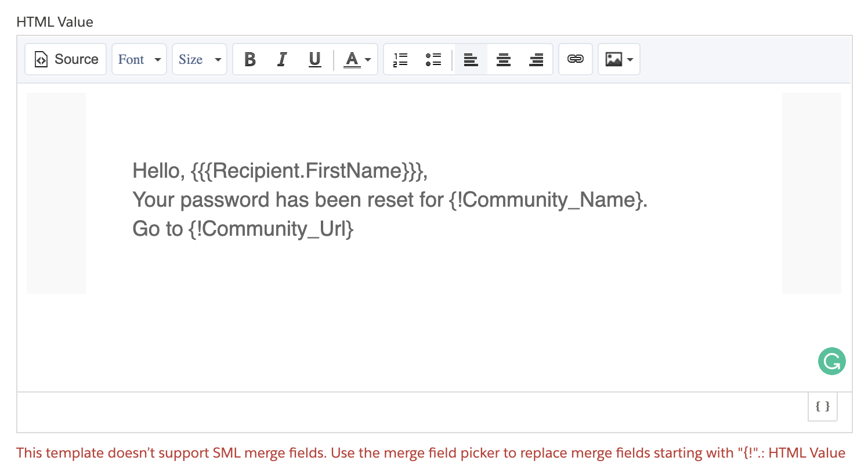Viewport: 868px width, 475px height.
Task: Insert a bulleted list
Action: [433, 59]
